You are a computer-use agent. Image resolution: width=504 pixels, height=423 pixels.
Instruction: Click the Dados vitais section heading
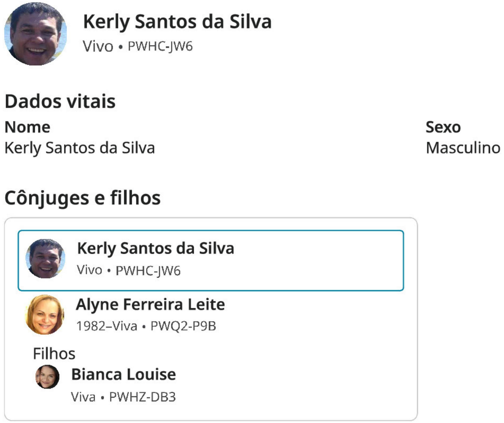[x=60, y=101]
